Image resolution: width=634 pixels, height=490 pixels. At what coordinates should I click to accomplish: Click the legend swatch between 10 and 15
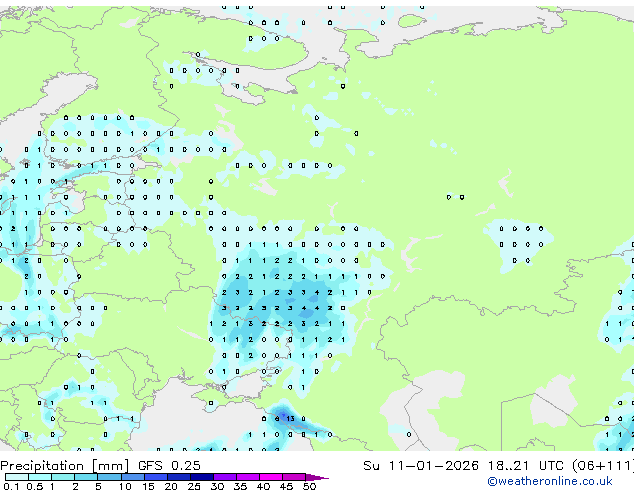[132, 477]
